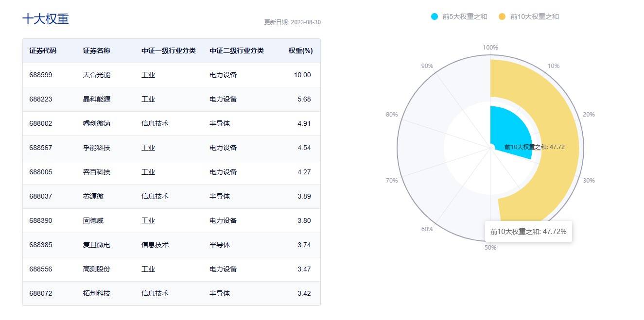Click the blue legend dot icon
644x320 pixels.
click(x=435, y=17)
